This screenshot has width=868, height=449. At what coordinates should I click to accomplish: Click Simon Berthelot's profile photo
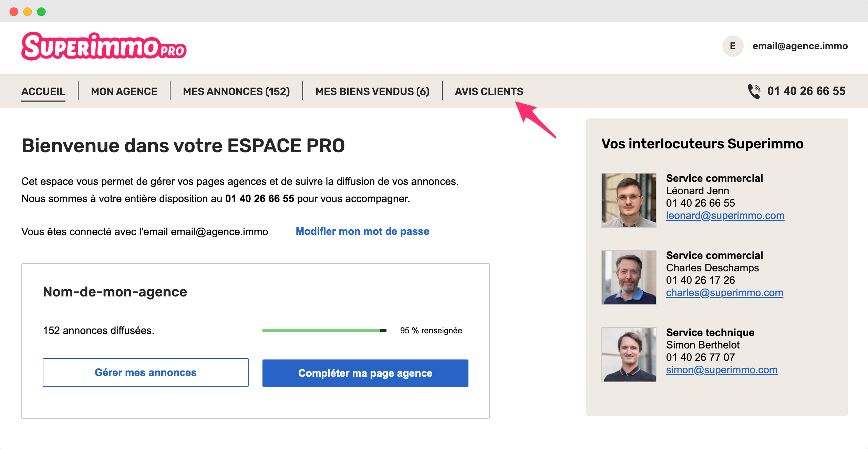pyautogui.click(x=629, y=355)
